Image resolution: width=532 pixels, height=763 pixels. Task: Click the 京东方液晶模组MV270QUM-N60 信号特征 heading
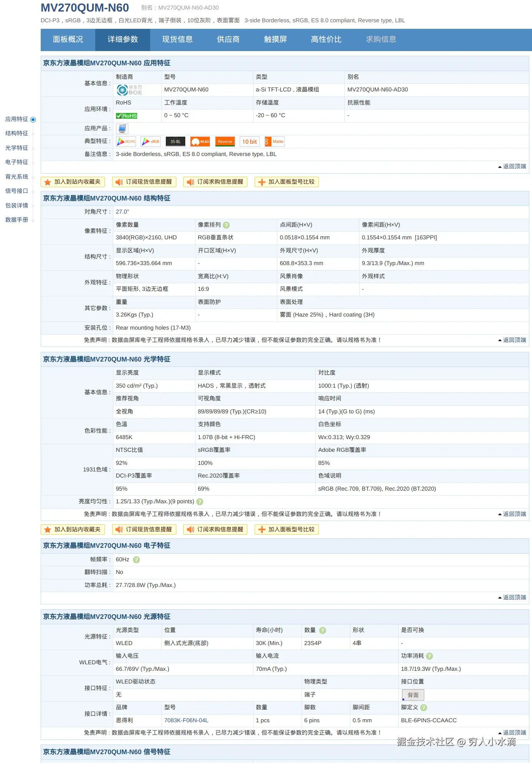click(107, 752)
